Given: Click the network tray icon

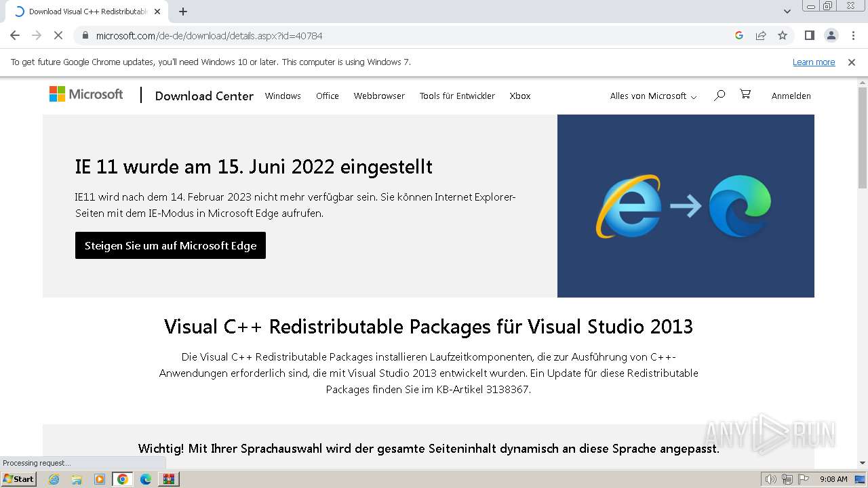Looking at the screenshot, I should [787, 479].
